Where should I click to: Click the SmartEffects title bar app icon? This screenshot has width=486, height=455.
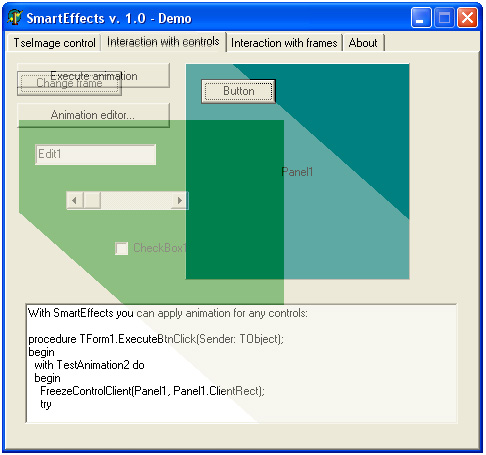click(x=15, y=18)
